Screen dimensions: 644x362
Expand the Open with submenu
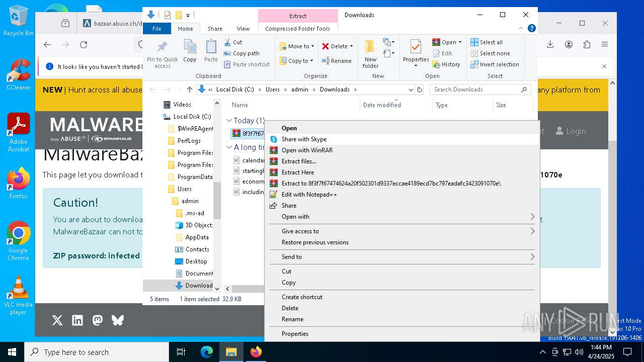point(403,217)
